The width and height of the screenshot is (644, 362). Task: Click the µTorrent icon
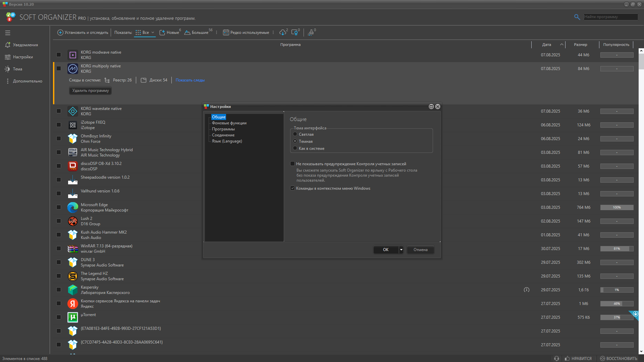73,317
